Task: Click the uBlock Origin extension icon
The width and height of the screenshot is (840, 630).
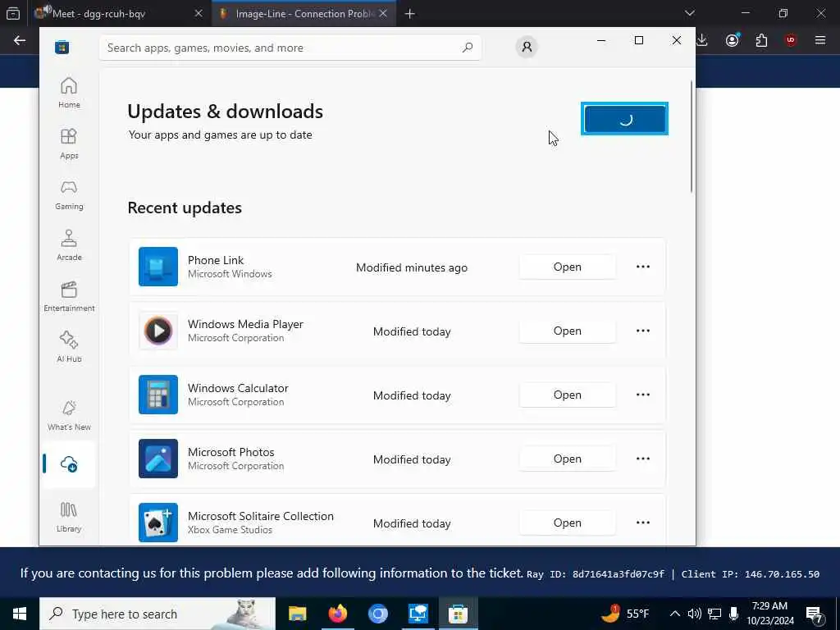Action: click(x=791, y=40)
